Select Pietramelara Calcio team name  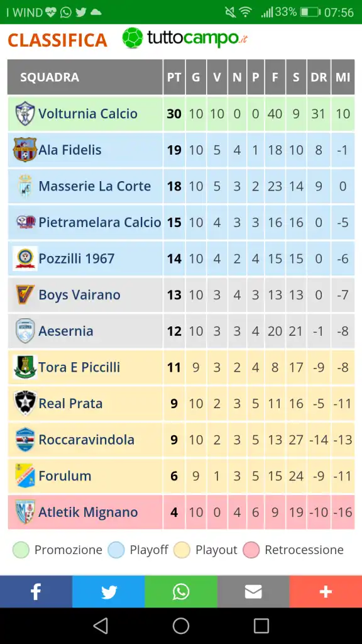100,222
